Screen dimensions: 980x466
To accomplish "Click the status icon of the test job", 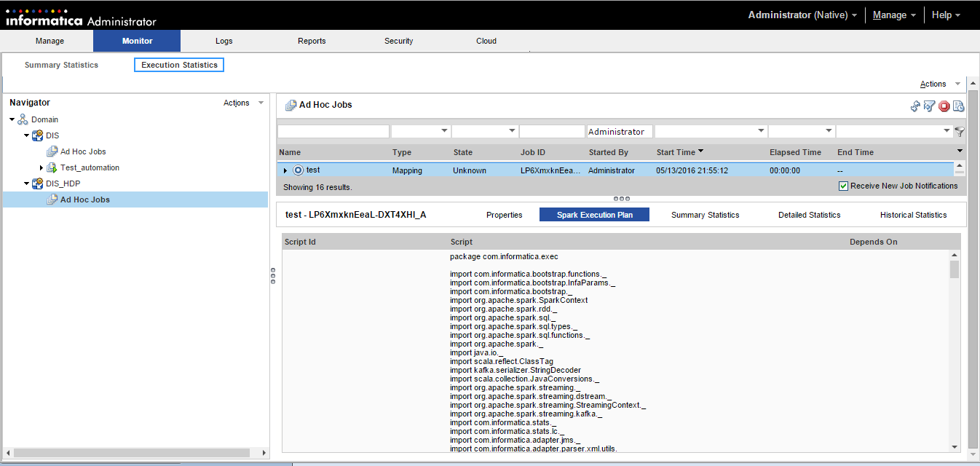I will point(298,170).
